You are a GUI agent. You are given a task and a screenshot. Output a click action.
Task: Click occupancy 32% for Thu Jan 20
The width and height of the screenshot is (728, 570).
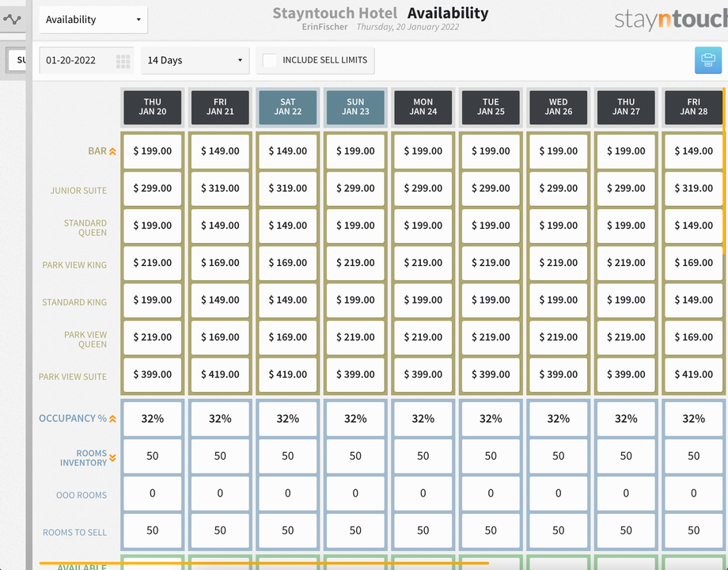click(152, 419)
